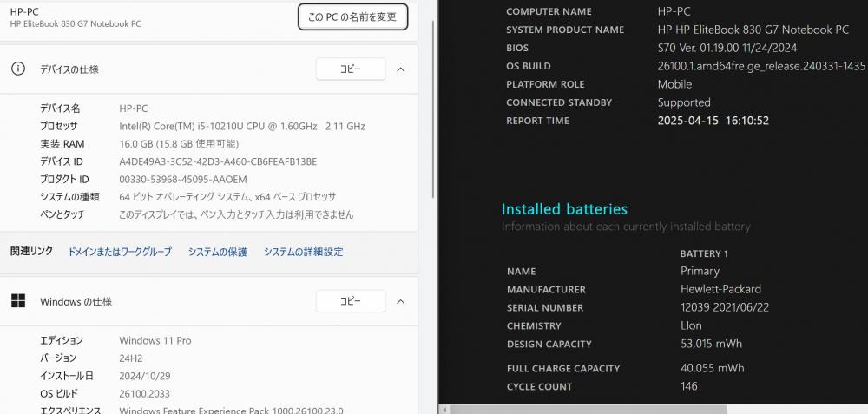Open the system protection link

[x=218, y=252]
